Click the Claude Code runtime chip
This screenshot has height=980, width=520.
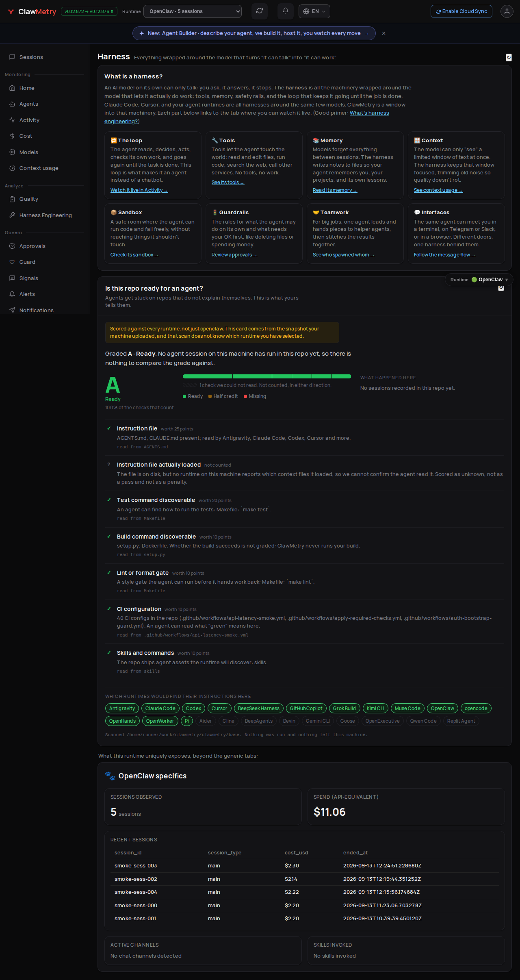pos(160,708)
